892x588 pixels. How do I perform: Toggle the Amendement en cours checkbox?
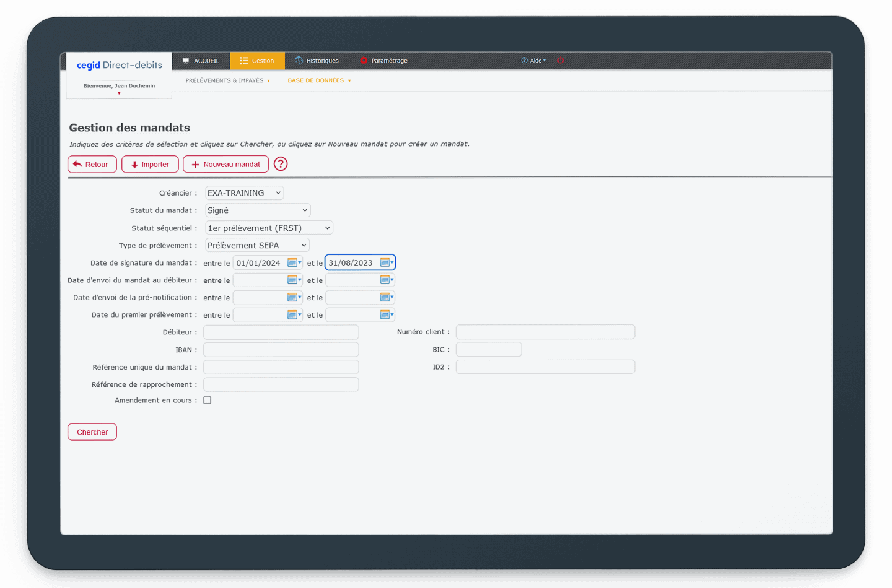pyautogui.click(x=208, y=400)
